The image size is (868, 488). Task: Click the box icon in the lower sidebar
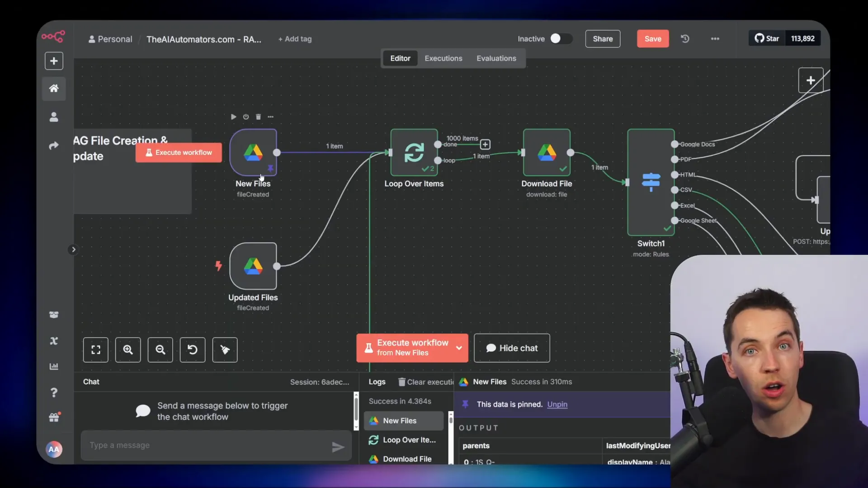54,315
